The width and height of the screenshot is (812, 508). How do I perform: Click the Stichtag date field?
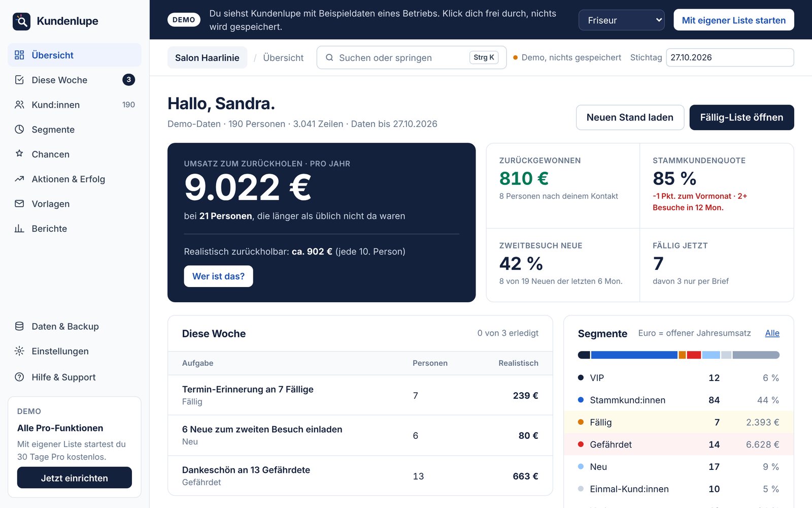(730, 57)
